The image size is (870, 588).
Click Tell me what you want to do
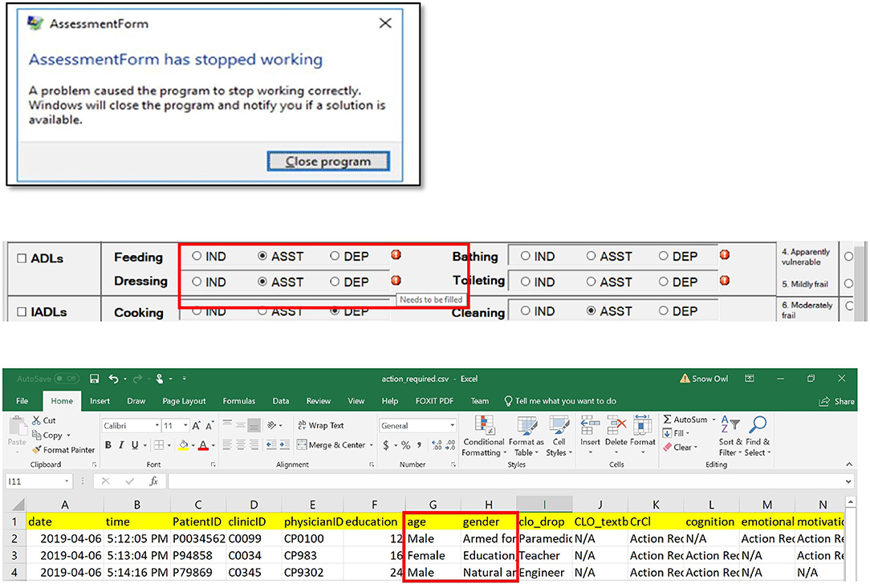coord(560,401)
